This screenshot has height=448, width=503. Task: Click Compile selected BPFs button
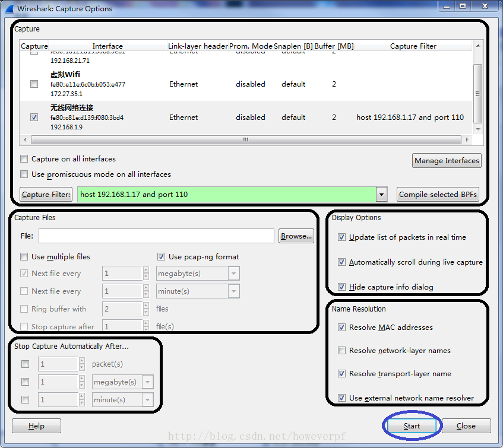coord(438,195)
